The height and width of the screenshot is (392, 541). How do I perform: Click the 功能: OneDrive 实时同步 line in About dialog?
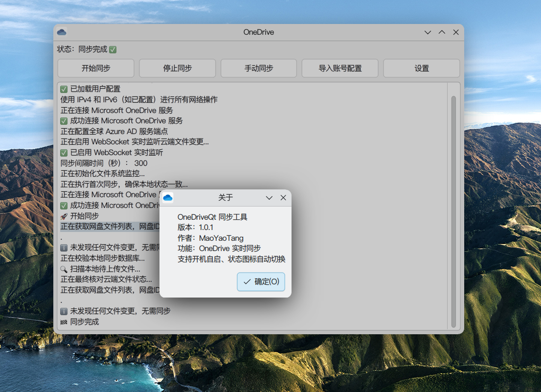click(x=219, y=249)
